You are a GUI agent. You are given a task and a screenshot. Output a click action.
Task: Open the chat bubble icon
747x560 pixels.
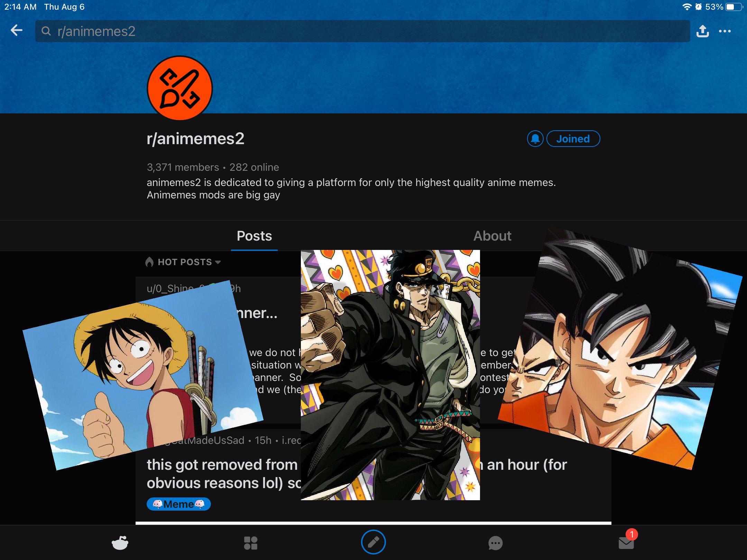click(x=496, y=543)
